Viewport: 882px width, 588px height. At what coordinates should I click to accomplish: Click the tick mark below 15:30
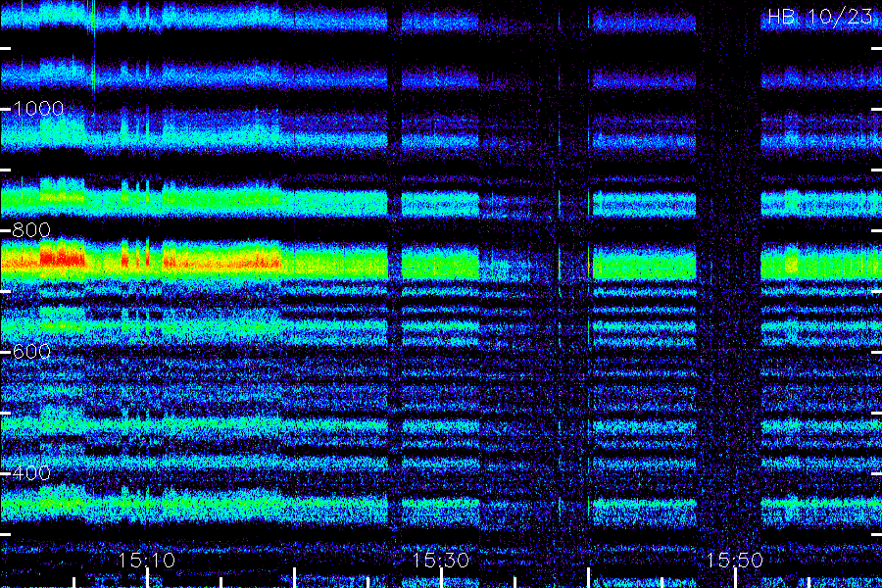441,578
